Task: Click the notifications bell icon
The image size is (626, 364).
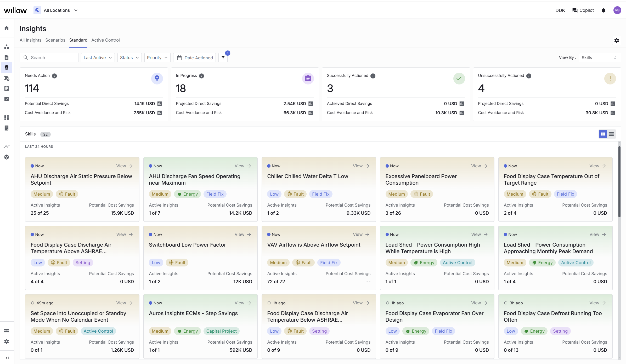Action: pyautogui.click(x=604, y=10)
